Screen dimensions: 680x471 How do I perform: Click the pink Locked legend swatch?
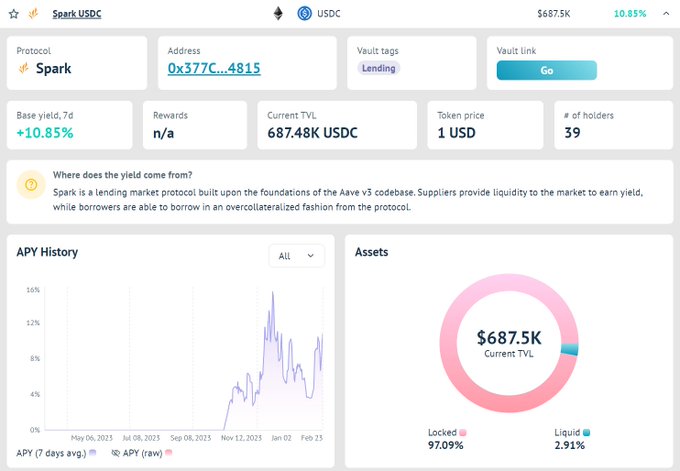tap(463, 432)
